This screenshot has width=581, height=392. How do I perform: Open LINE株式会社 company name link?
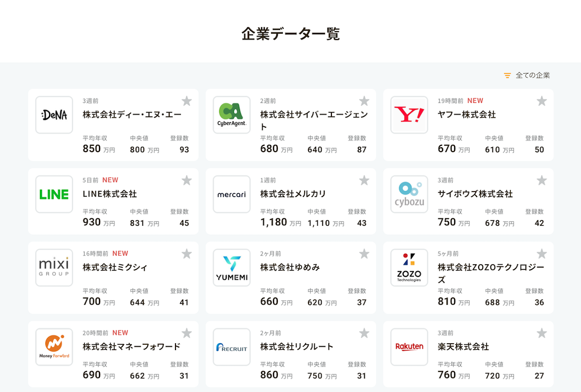(x=110, y=194)
